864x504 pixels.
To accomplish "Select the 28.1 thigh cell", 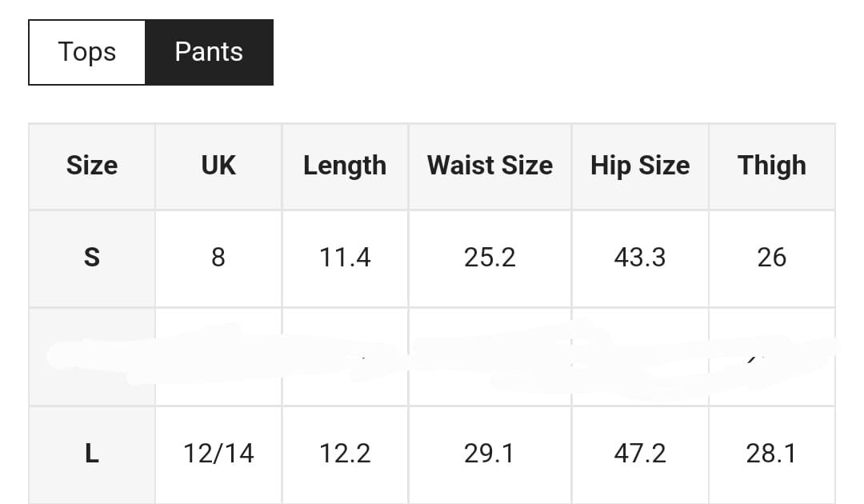I will click(772, 454).
